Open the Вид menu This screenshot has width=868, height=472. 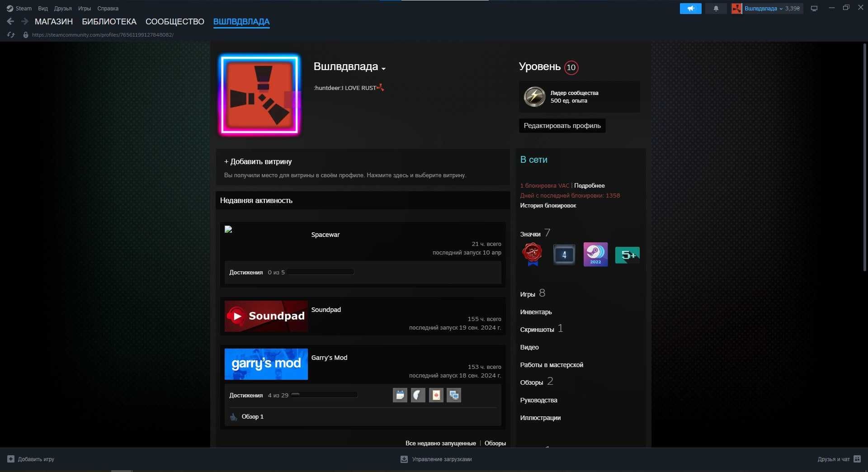(x=43, y=9)
